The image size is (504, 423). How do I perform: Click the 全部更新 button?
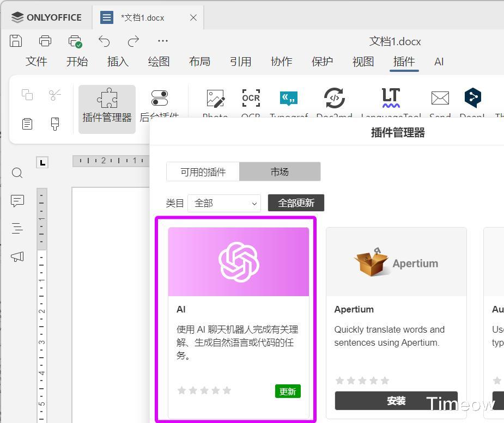click(x=296, y=203)
